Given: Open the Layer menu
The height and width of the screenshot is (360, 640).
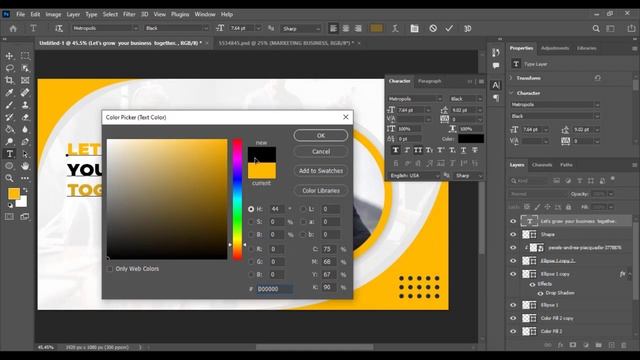Looking at the screenshot, I should click(73, 14).
